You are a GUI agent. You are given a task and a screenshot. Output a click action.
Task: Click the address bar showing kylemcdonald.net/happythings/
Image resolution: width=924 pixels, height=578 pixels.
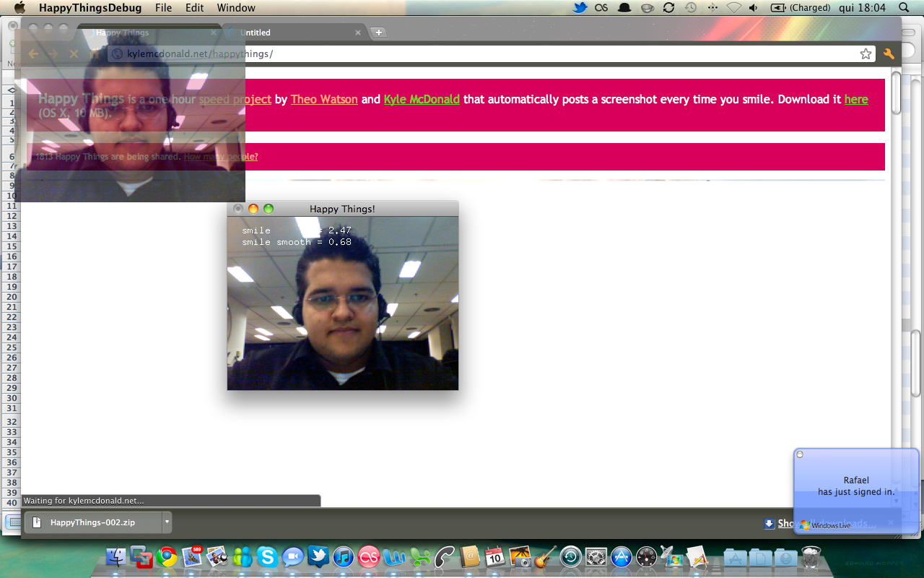pyautogui.click(x=491, y=53)
